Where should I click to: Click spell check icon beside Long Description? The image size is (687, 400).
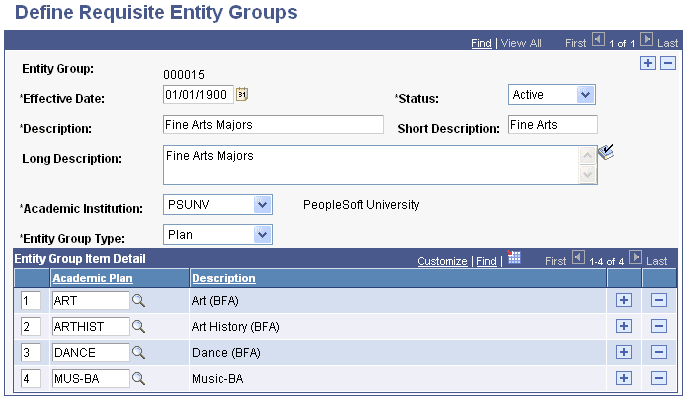(606, 153)
